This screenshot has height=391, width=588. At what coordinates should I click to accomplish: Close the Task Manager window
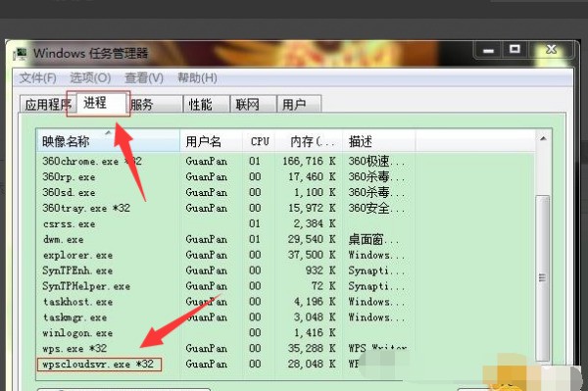point(551,50)
